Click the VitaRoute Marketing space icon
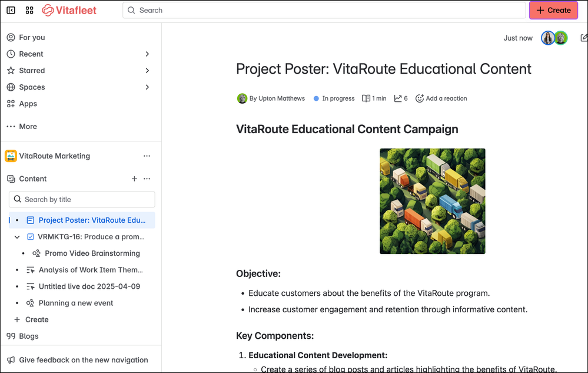Viewport: 588px width, 373px height. click(x=11, y=156)
